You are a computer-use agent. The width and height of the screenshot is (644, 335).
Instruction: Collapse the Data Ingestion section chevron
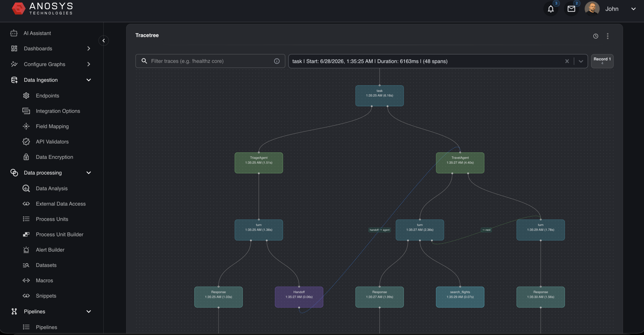pos(89,80)
